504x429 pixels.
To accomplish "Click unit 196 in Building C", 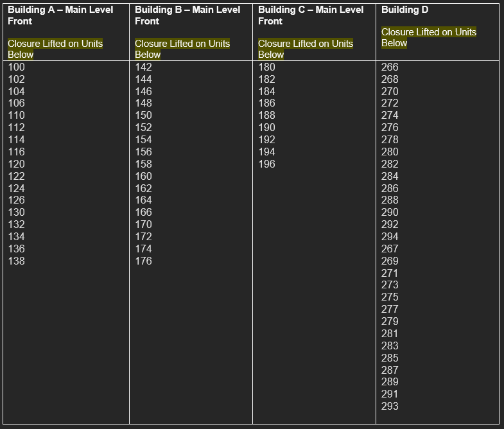I will 266,164.
